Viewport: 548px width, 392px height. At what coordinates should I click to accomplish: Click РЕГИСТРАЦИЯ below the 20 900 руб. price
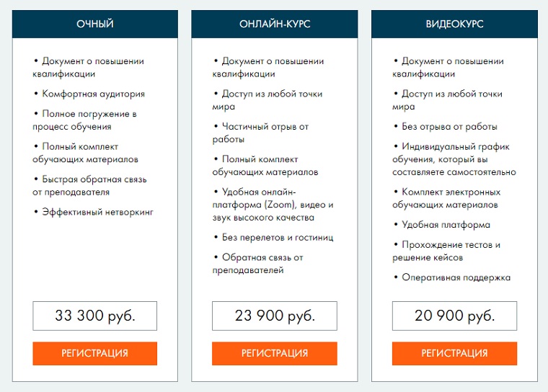[454, 353]
